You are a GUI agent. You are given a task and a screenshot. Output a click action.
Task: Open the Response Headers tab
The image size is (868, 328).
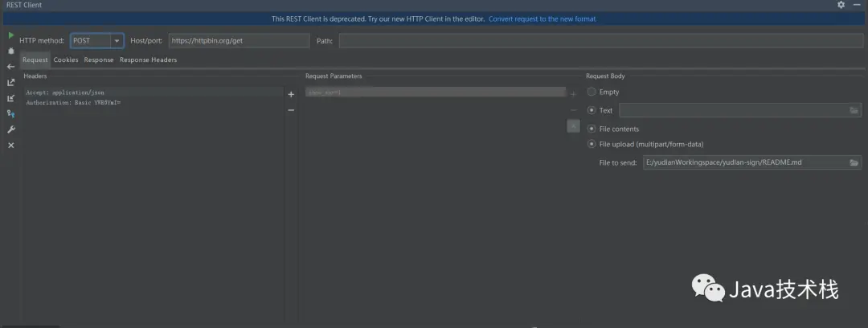149,59
